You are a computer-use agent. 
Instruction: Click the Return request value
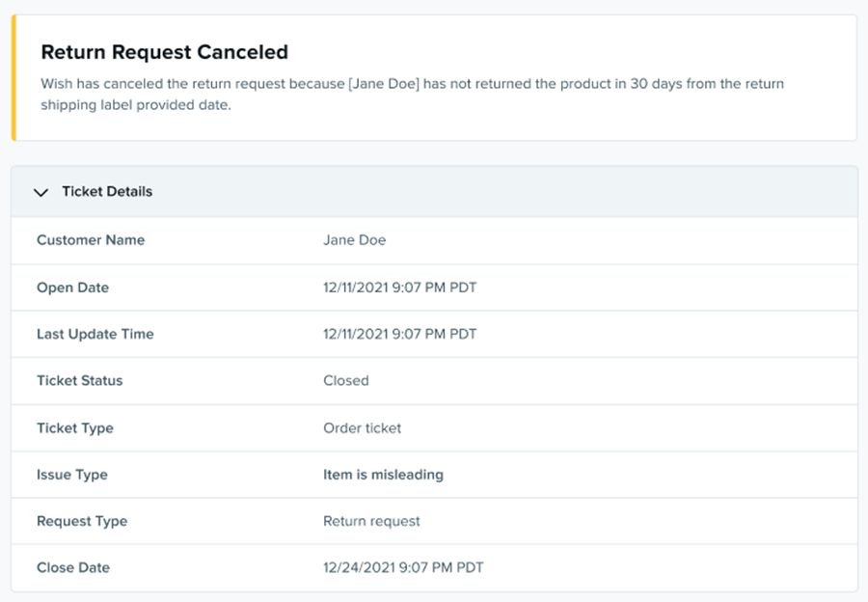371,521
